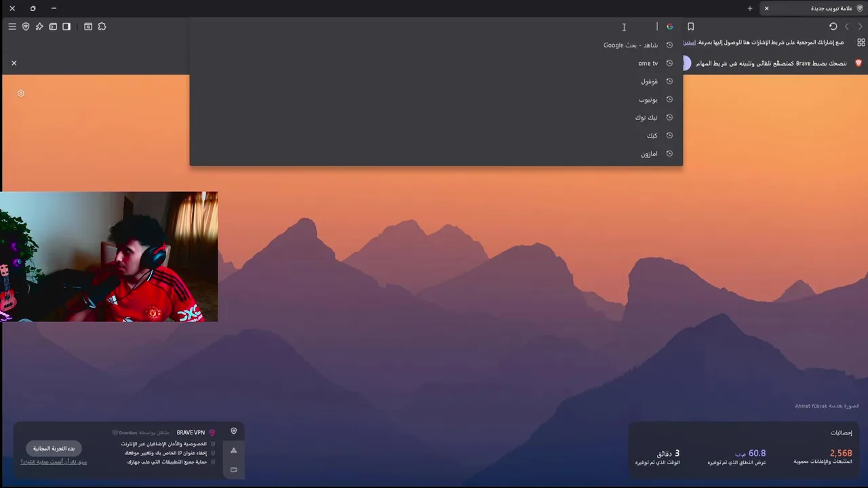Click the Guardian logo in VPN card
The width and height of the screenshot is (868, 488).
[125, 432]
